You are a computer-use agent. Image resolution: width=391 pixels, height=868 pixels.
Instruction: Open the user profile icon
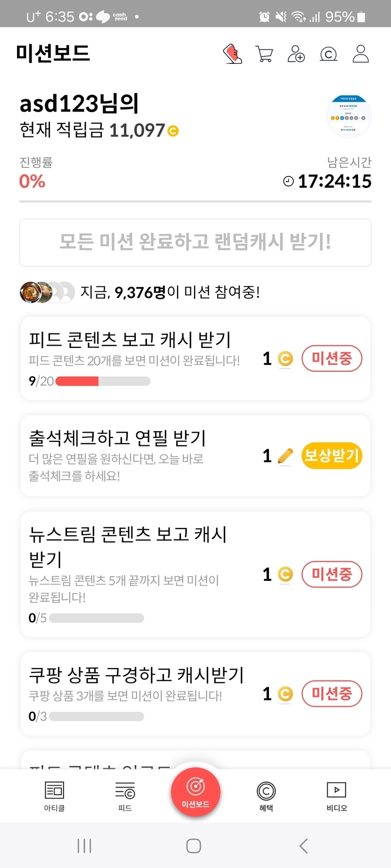point(361,54)
